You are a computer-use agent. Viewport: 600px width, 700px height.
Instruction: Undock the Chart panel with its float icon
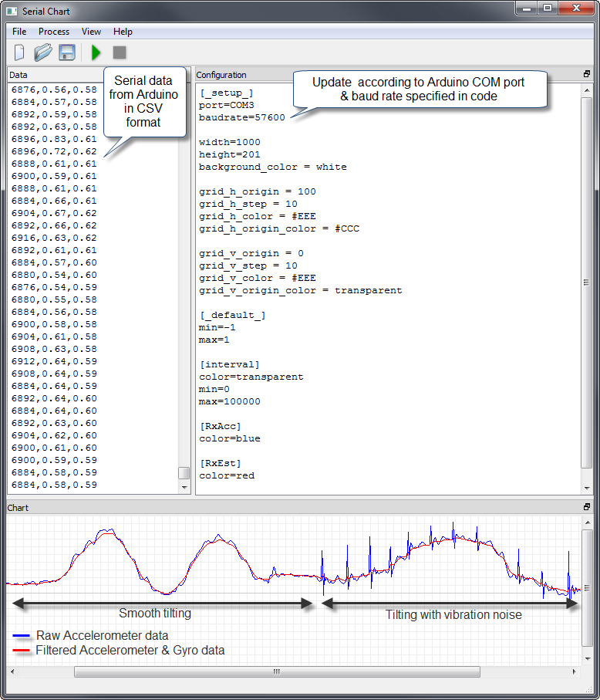click(587, 507)
